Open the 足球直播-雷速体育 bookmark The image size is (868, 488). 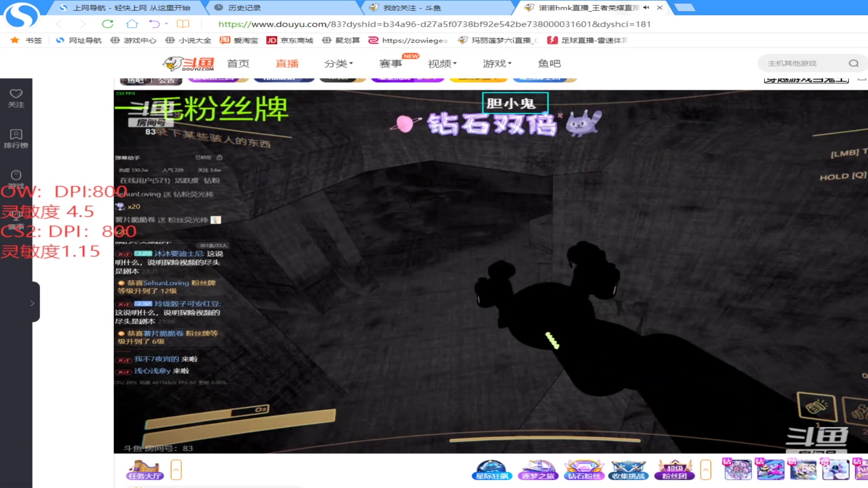pyautogui.click(x=587, y=40)
